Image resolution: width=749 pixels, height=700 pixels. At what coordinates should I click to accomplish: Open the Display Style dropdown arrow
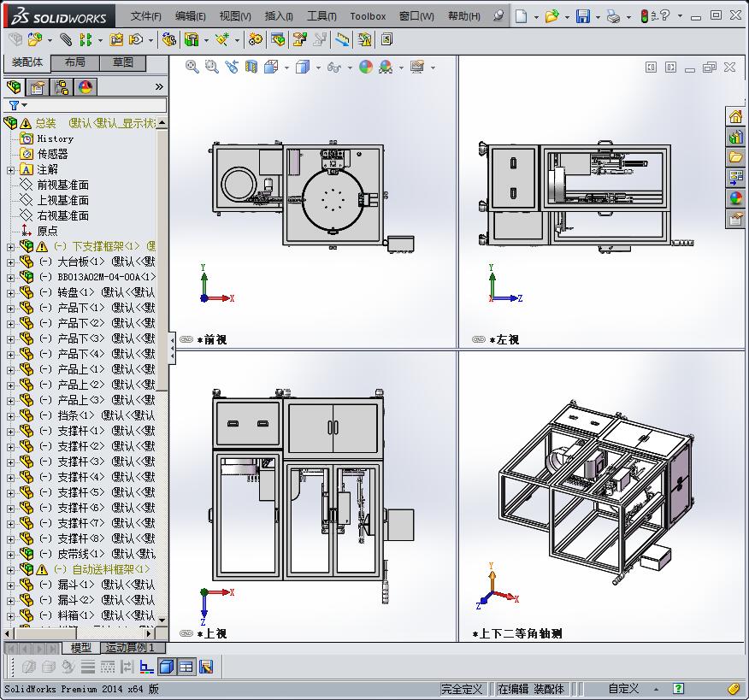pos(318,68)
